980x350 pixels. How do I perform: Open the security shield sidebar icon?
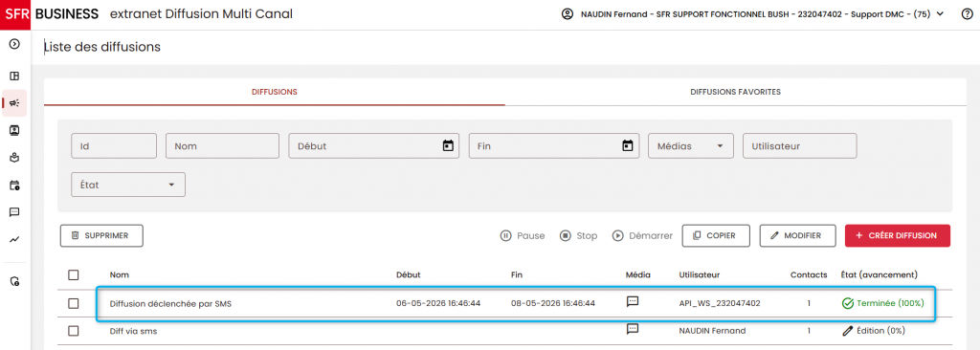(14, 281)
